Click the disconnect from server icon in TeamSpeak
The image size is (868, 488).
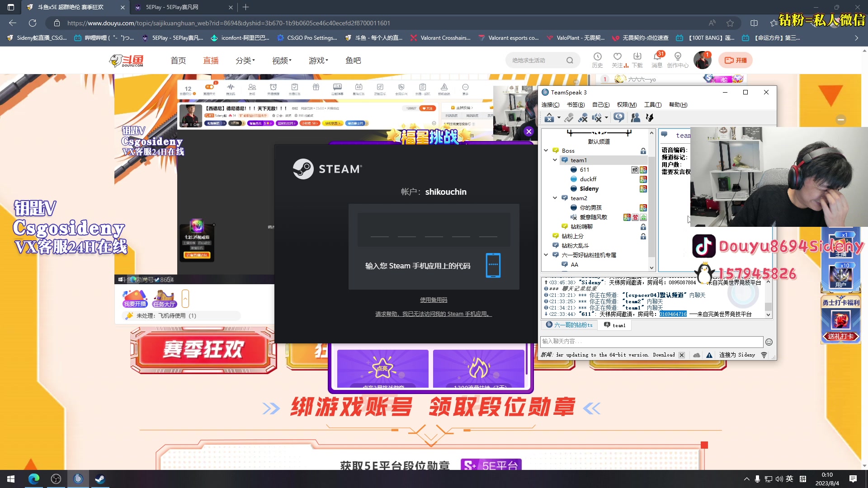pos(550,117)
